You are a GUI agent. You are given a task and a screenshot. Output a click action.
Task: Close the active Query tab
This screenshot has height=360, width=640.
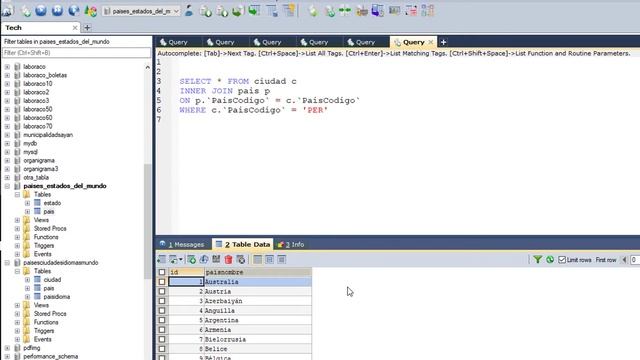(x=431, y=42)
